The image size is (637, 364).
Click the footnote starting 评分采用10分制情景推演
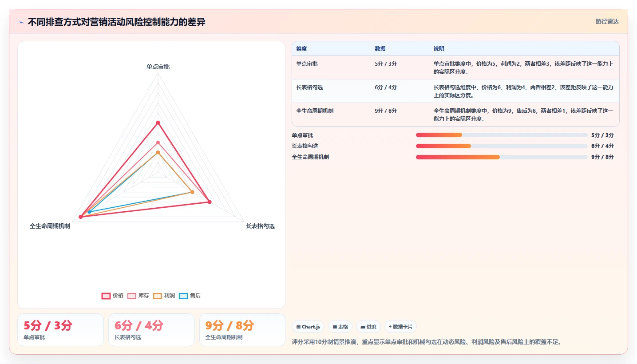point(427,342)
